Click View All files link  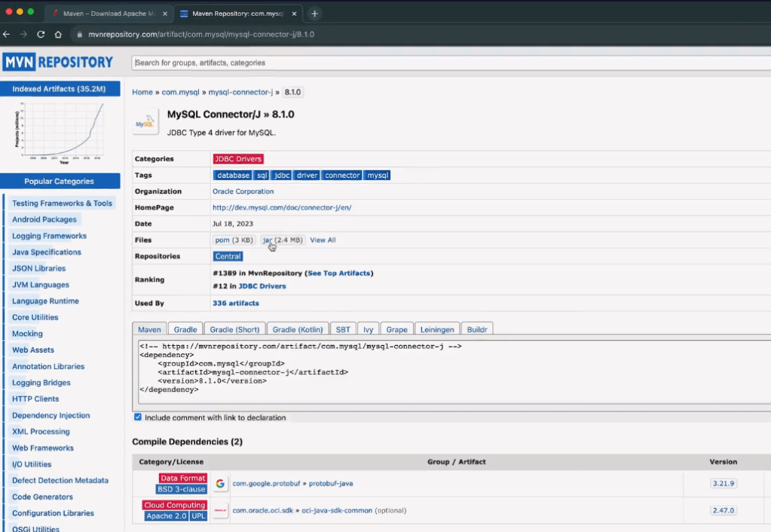click(323, 240)
